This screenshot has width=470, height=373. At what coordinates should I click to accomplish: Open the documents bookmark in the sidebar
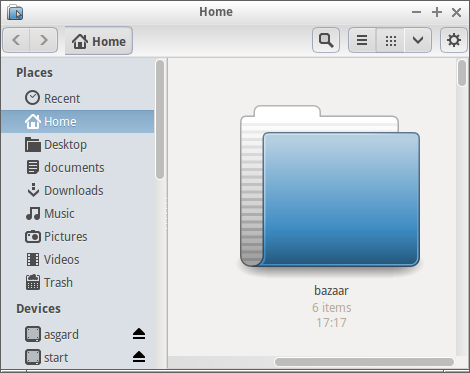pos(77,167)
